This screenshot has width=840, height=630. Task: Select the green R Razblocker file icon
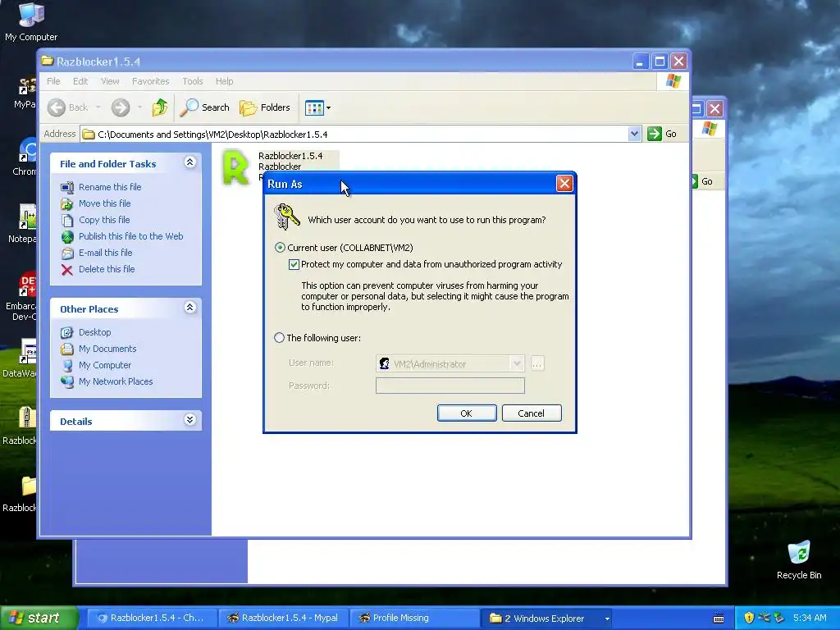[x=235, y=167]
